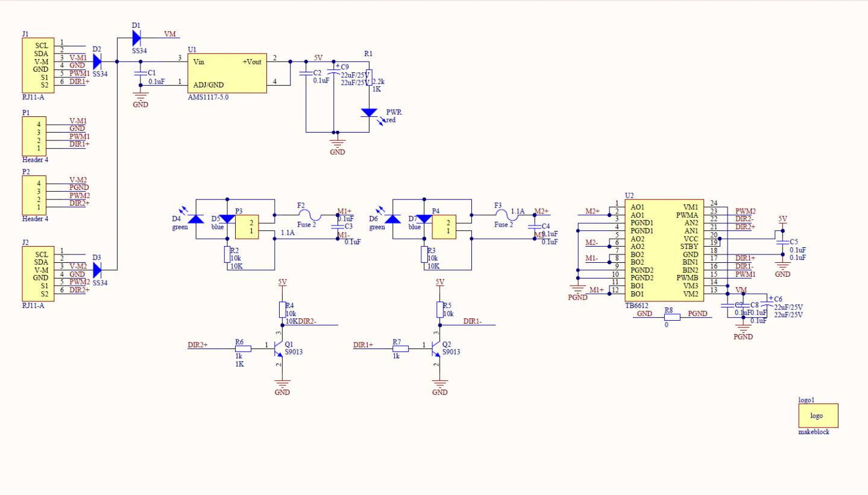Image resolution: width=868 pixels, height=495 pixels.
Task: Click the PWR red LED symbol
Action: (369, 113)
